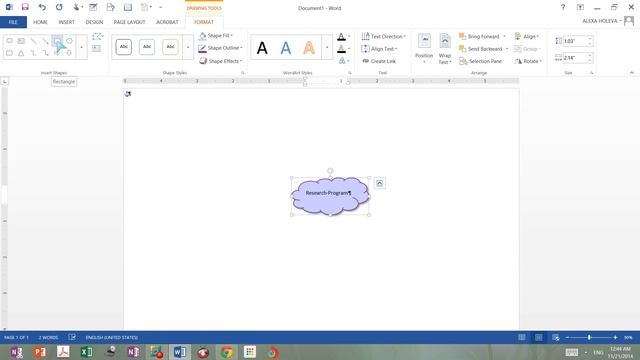Image resolution: width=640 pixels, height=360 pixels.
Task: Open Text Direction dropdown
Action: tap(383, 36)
